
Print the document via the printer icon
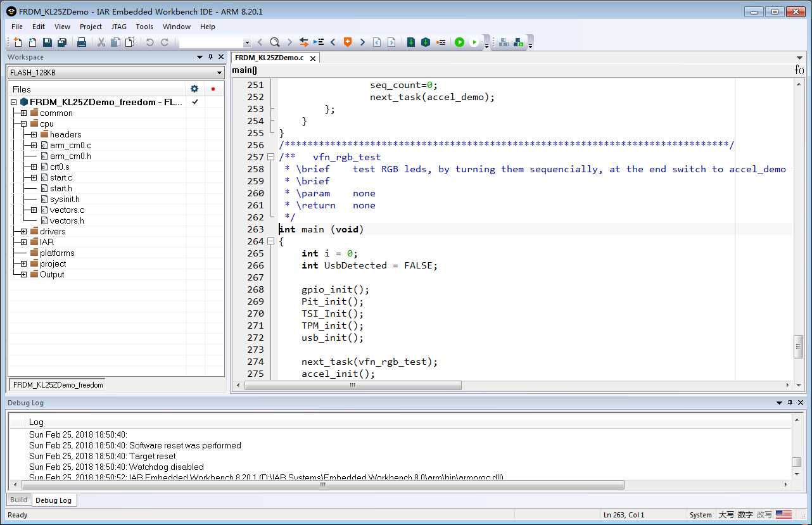(x=82, y=42)
